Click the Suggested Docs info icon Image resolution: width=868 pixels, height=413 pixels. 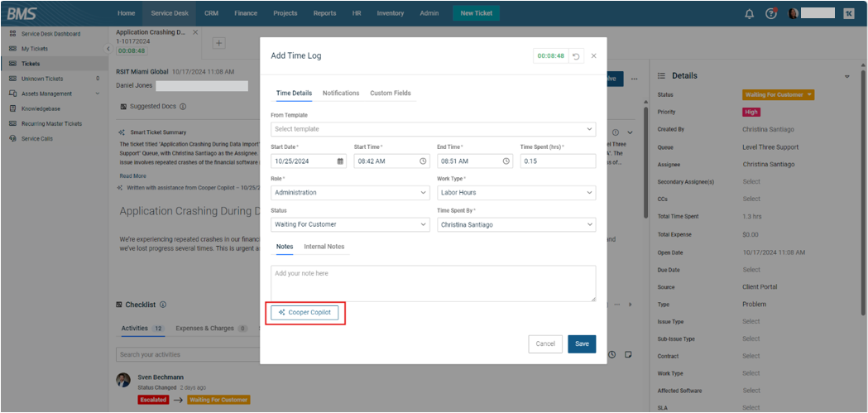(183, 107)
